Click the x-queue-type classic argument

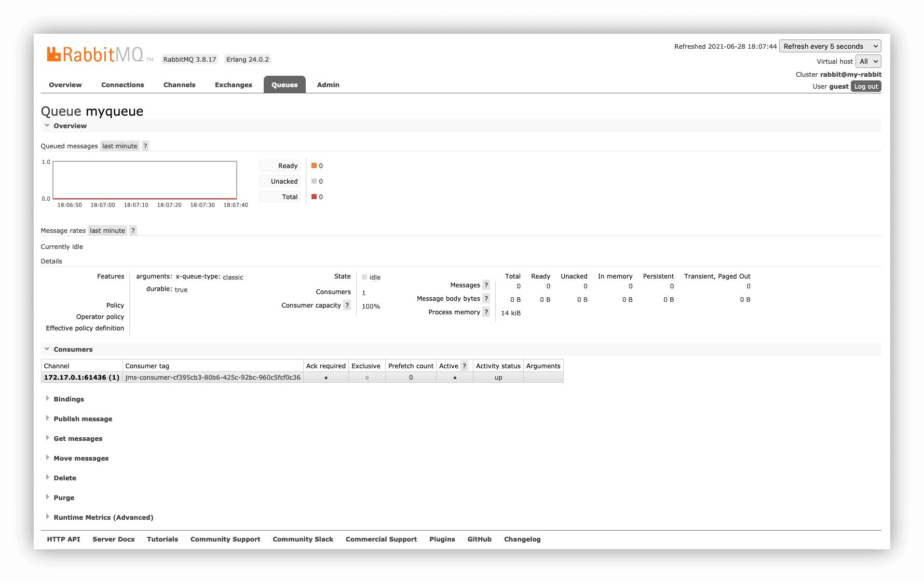[209, 277]
